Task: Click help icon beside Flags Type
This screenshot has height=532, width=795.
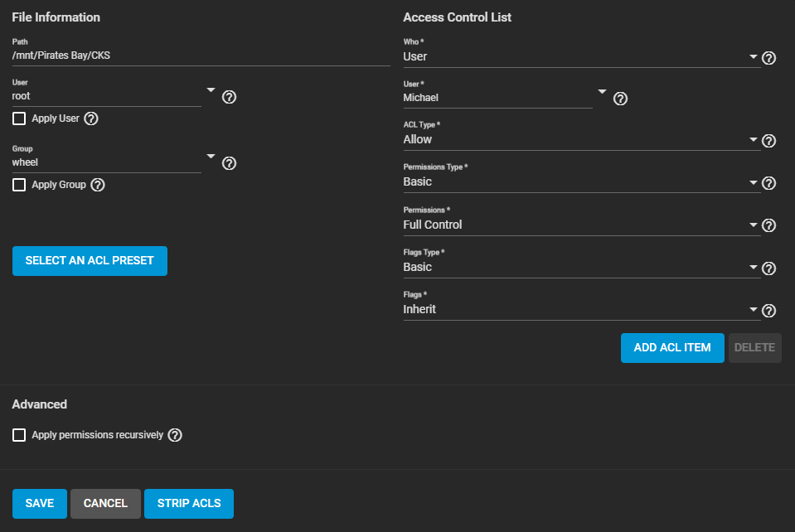Action: 768,268
